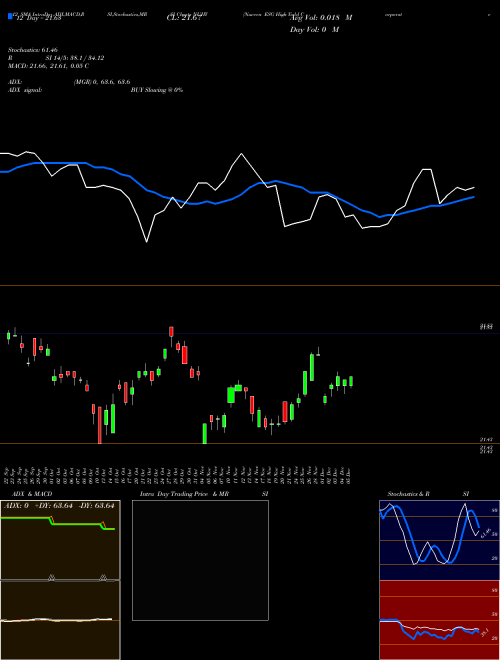
Task: Open the MACD chart below the ADX panel
Action: point(60,620)
